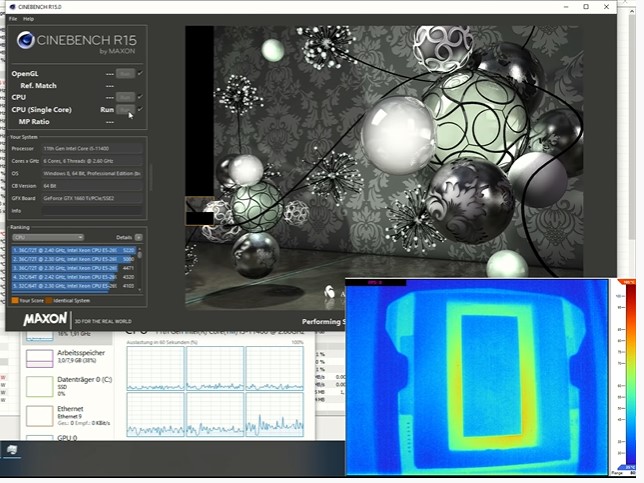Open the Help menu

[28, 19]
